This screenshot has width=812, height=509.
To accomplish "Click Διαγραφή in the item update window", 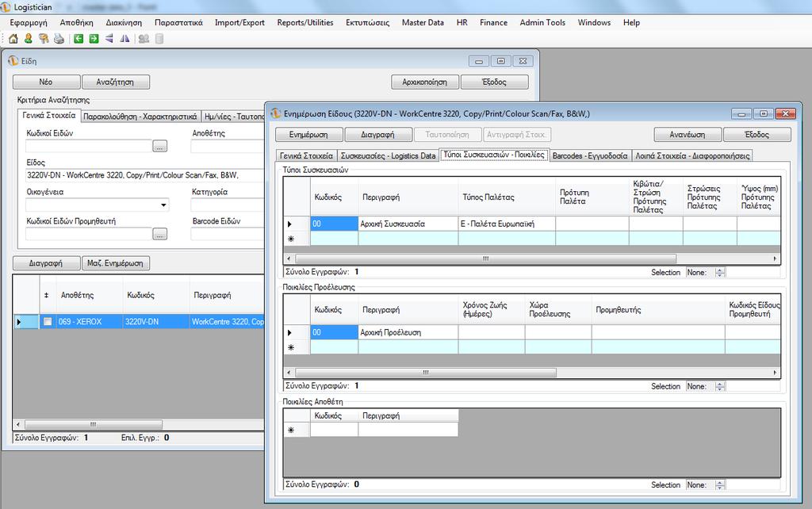I will pos(378,135).
